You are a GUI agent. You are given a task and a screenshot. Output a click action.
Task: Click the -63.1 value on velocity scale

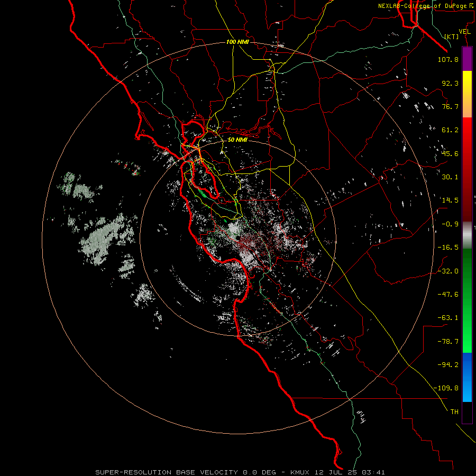pyautogui.click(x=448, y=318)
